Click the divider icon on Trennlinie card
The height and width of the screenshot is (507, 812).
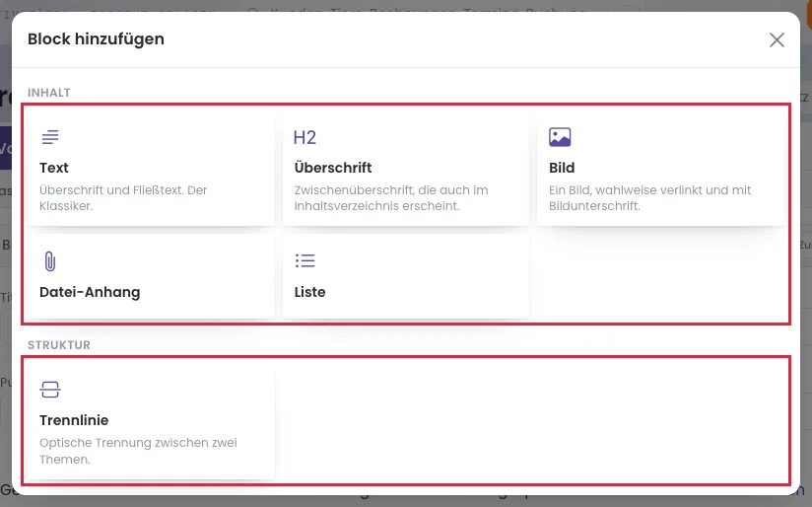(50, 390)
